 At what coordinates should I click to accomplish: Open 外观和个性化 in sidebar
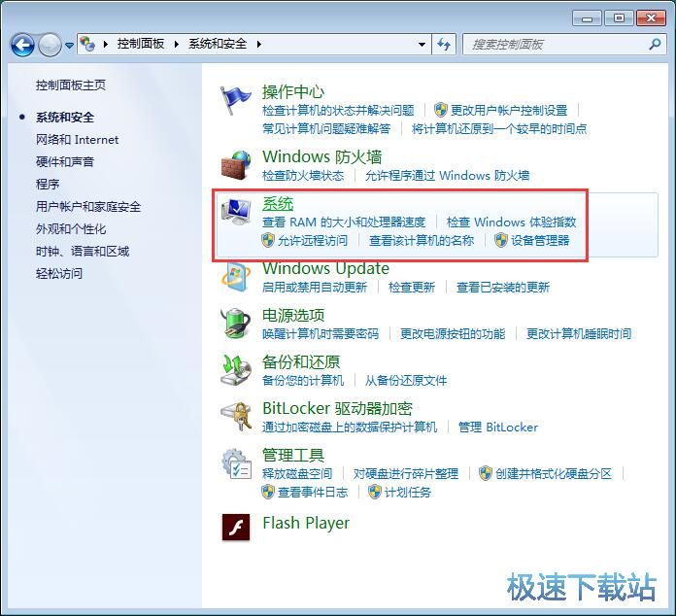pyautogui.click(x=71, y=229)
